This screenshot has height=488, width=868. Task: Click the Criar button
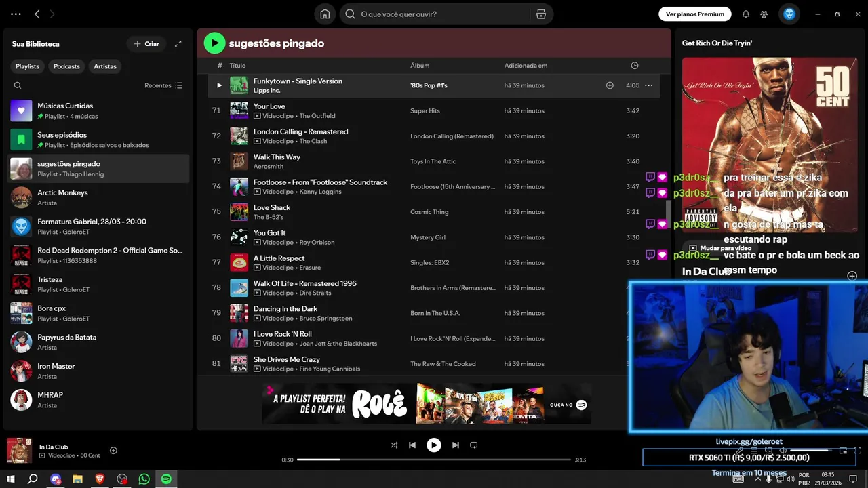[146, 44]
